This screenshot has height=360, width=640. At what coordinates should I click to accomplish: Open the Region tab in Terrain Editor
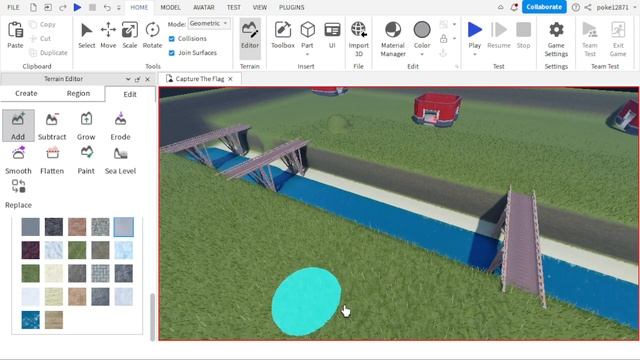point(78,93)
